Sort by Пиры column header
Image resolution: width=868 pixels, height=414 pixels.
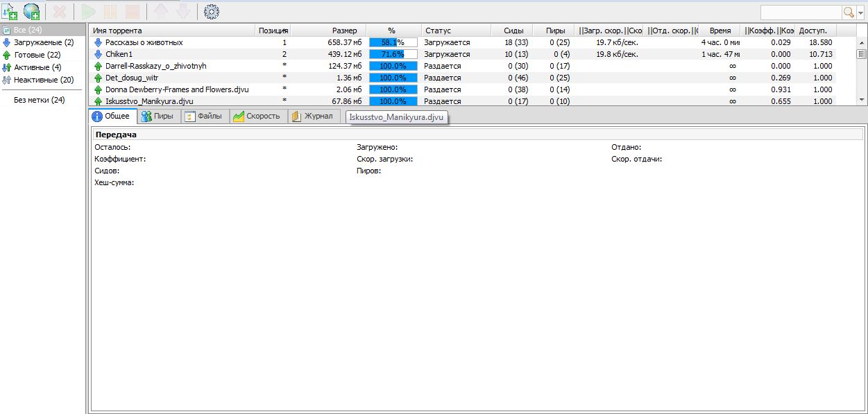click(554, 31)
